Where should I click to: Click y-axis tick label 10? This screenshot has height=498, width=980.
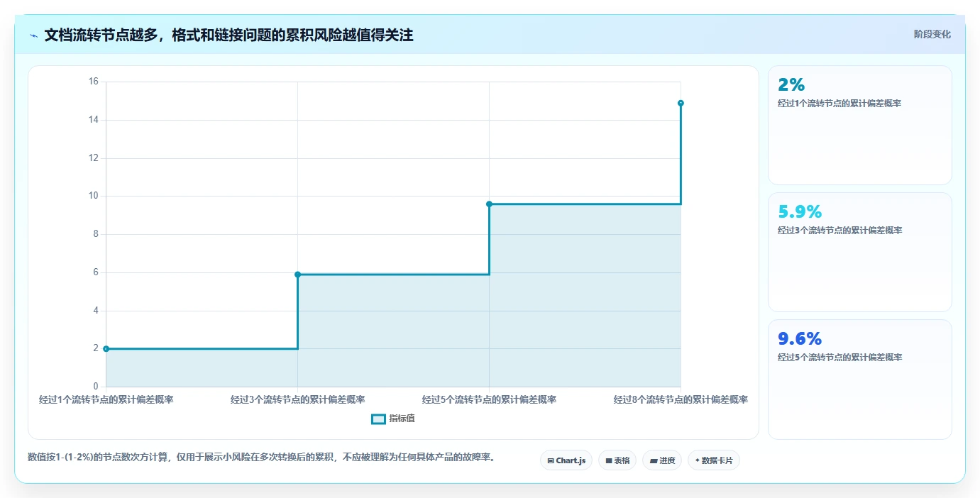coord(93,196)
